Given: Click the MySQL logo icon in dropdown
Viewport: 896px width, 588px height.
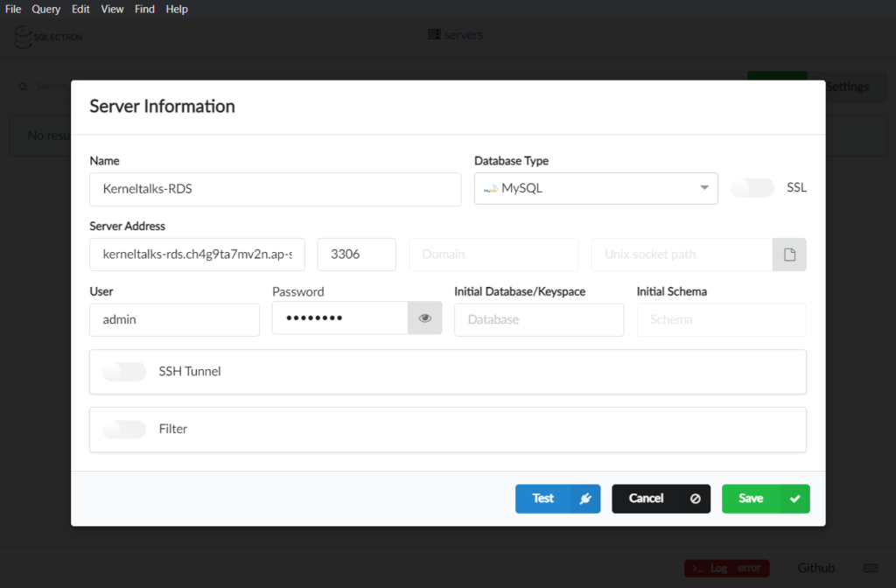Looking at the screenshot, I should coord(490,189).
